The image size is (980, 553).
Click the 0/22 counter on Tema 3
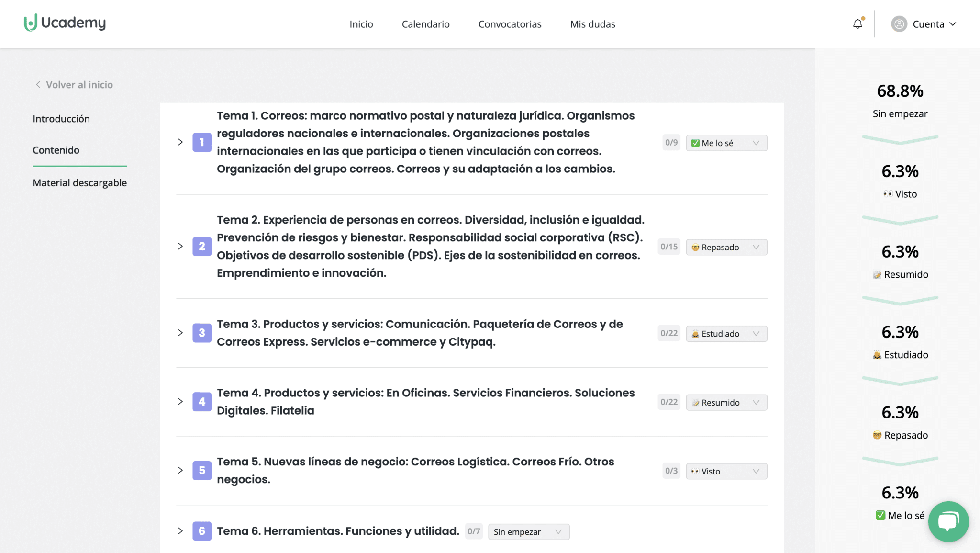point(668,333)
